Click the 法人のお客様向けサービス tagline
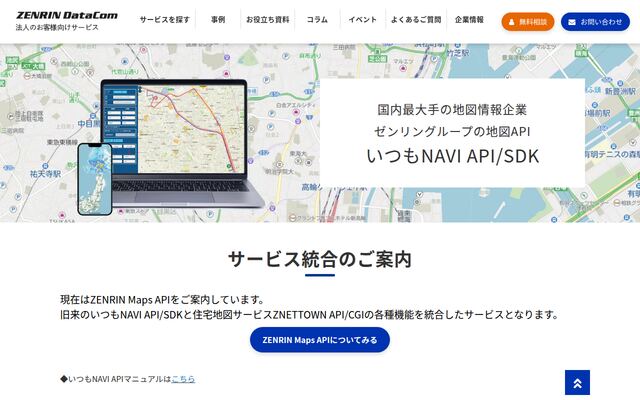This screenshot has height=400, width=640. point(57,27)
